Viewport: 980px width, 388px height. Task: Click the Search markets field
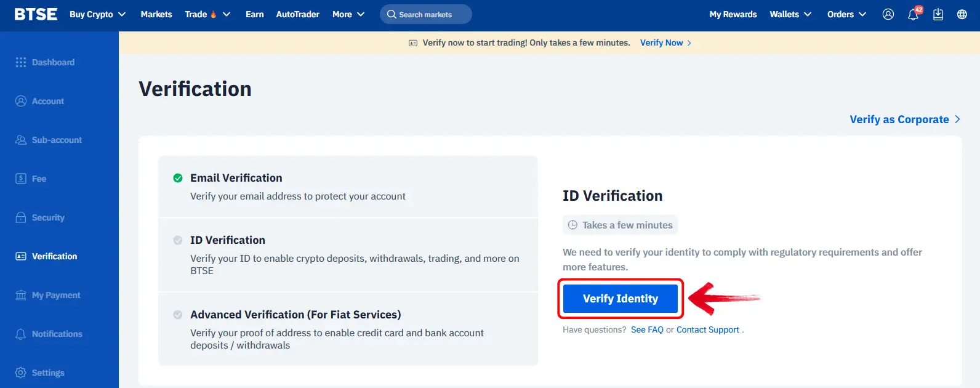426,14
